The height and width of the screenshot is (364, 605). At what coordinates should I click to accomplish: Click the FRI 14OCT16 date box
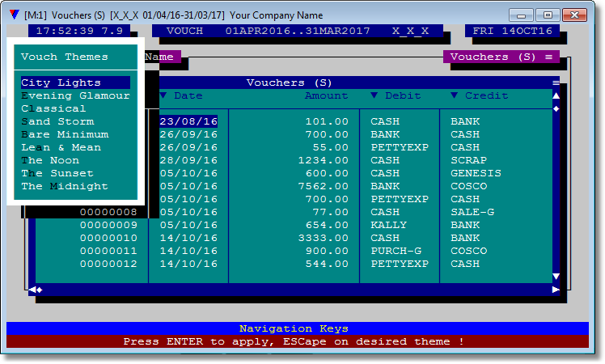click(x=513, y=31)
